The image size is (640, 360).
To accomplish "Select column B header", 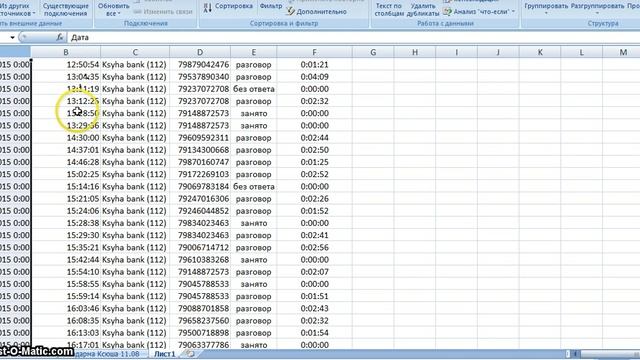I will click(x=66, y=52).
